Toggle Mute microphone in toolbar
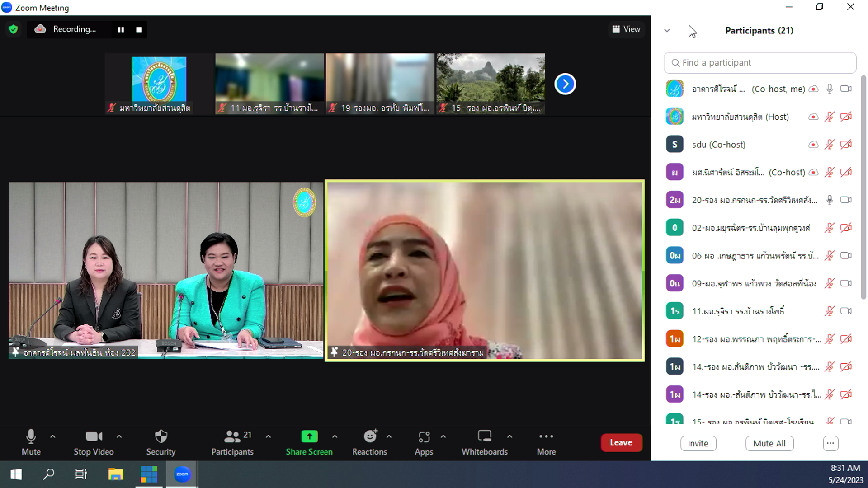The image size is (868, 488). (x=31, y=442)
